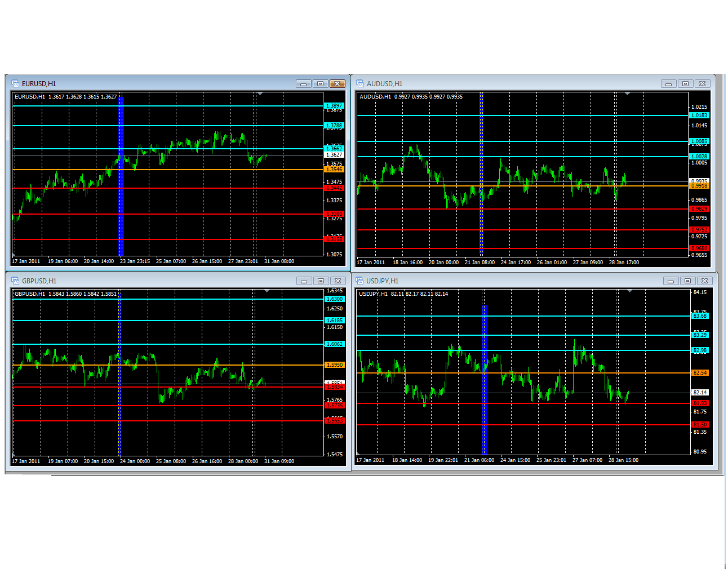728x569 pixels.
Task: Select the EURUSD chart shift triangle marker
Action: click(x=260, y=94)
